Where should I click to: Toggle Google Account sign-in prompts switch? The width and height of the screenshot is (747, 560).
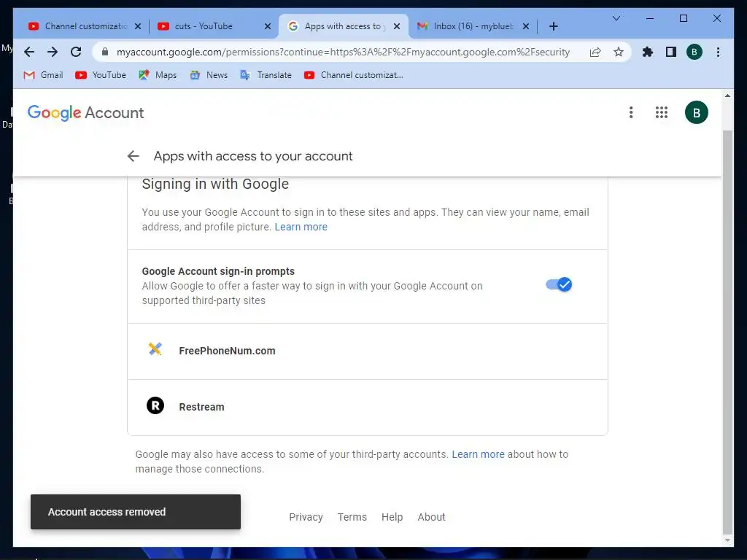pos(558,285)
